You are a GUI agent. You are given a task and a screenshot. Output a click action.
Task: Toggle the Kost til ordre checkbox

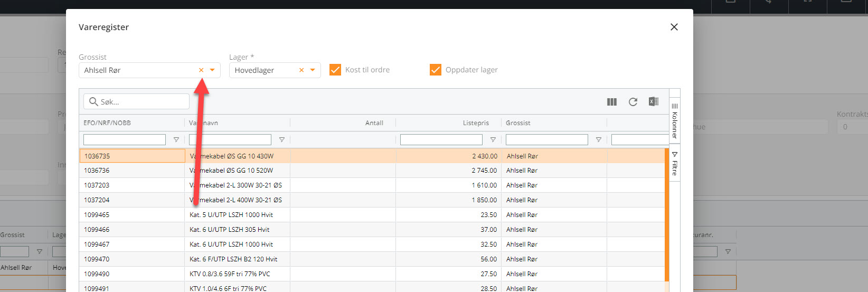tap(335, 70)
